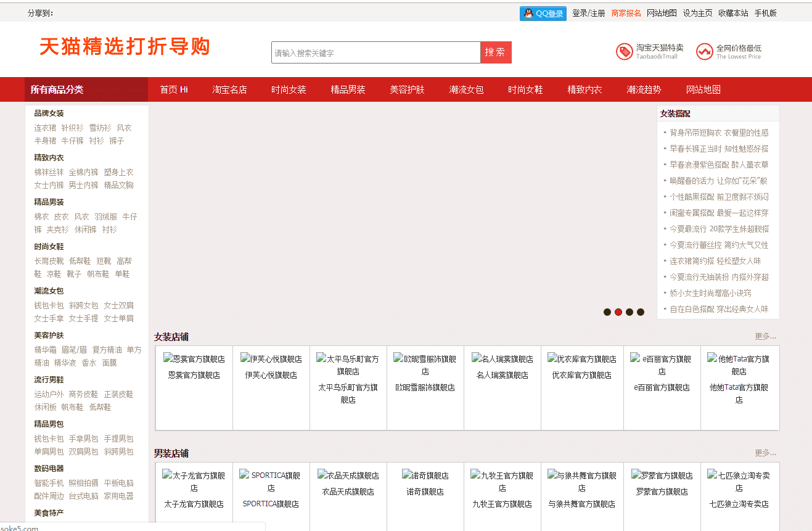
Task: Select the third carousel dot
Action: [x=630, y=312]
